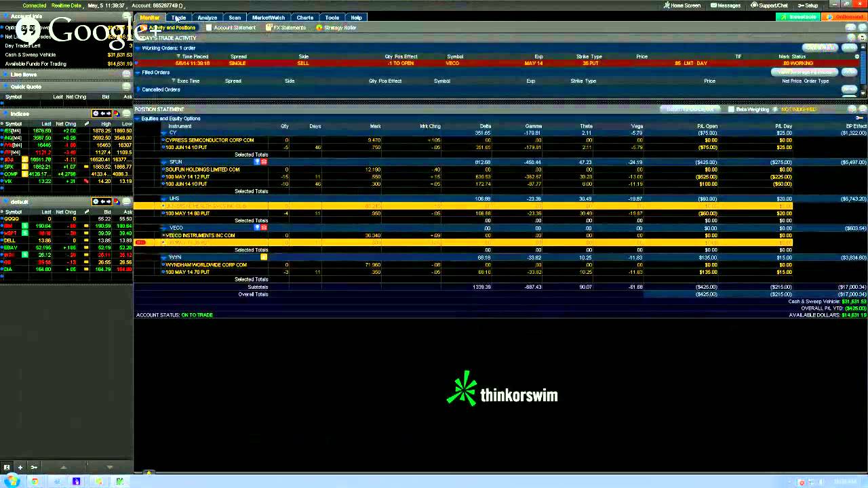The image size is (868, 488).
Task: Collapse the VECO position group
Action: 164,228
